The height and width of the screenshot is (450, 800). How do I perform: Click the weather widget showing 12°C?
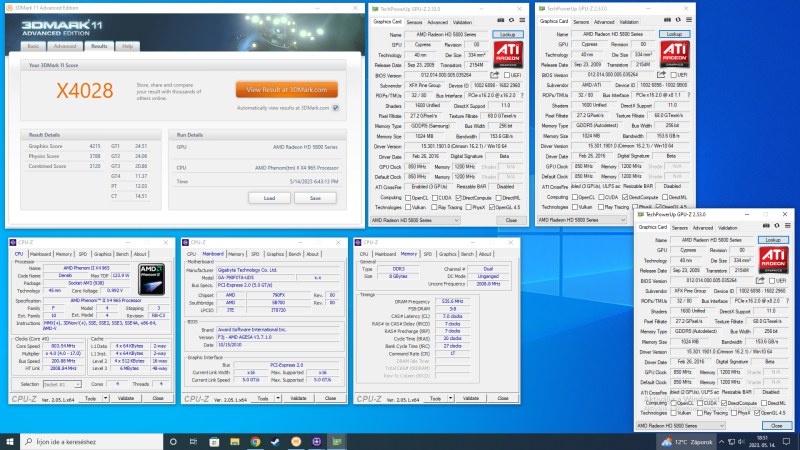pos(688,441)
